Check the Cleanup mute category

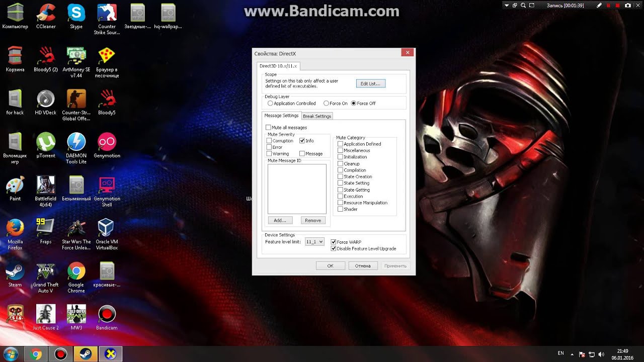[341, 163]
